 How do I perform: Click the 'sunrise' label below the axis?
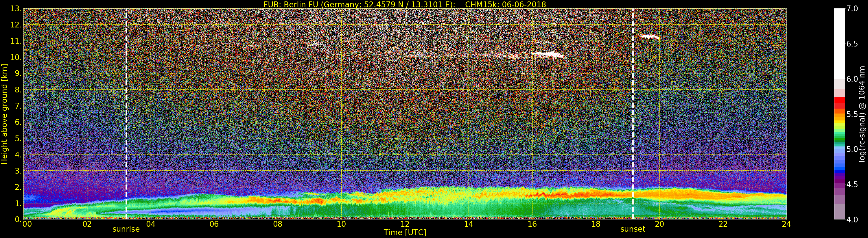(126, 229)
